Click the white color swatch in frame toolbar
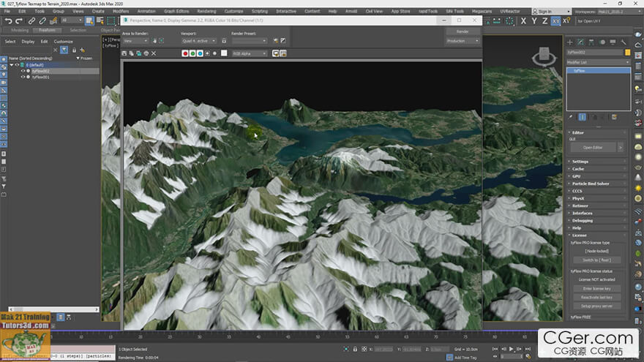This screenshot has height=362, width=644. [224, 53]
